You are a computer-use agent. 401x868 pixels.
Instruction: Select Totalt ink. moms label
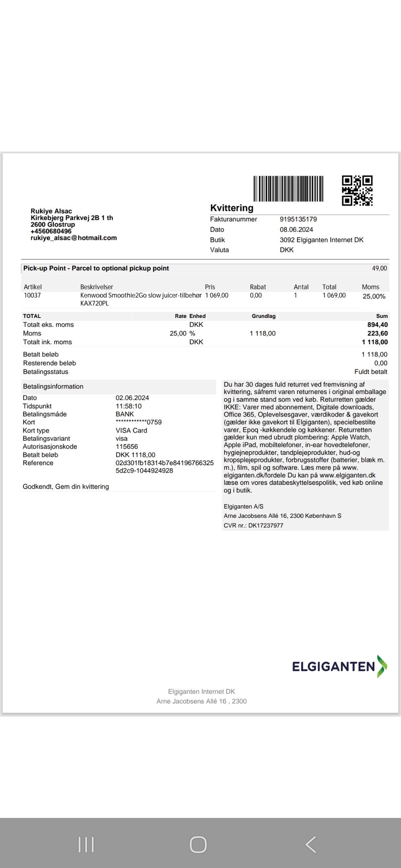[x=47, y=342]
